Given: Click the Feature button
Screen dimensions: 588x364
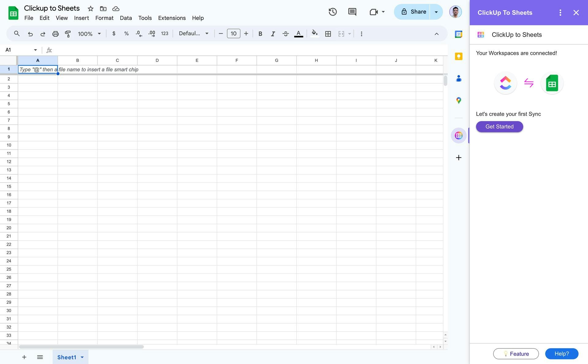Looking at the screenshot, I should tap(516, 354).
